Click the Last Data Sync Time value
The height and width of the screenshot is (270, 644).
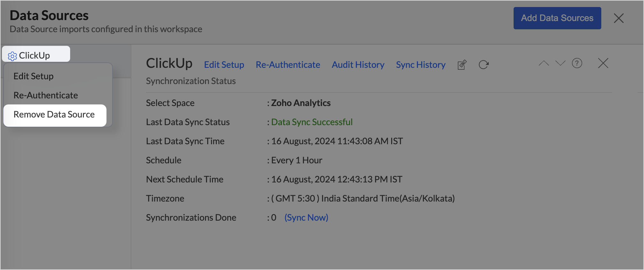[337, 141]
